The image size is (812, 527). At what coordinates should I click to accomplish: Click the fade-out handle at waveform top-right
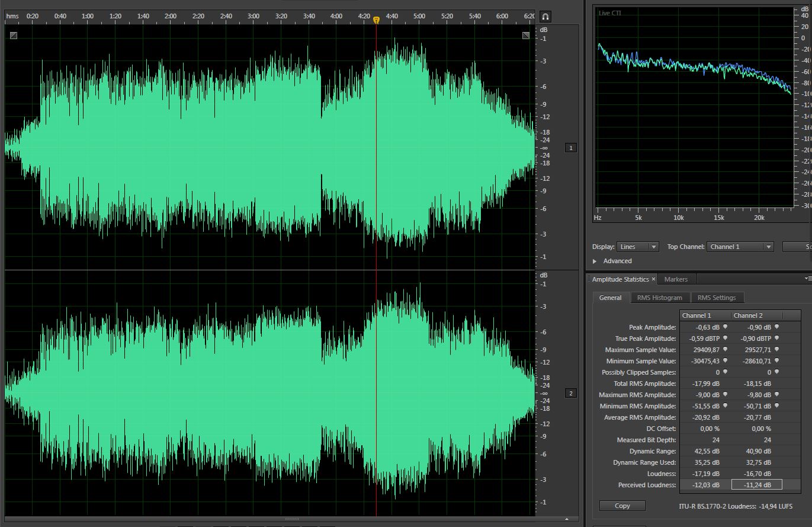[526, 36]
